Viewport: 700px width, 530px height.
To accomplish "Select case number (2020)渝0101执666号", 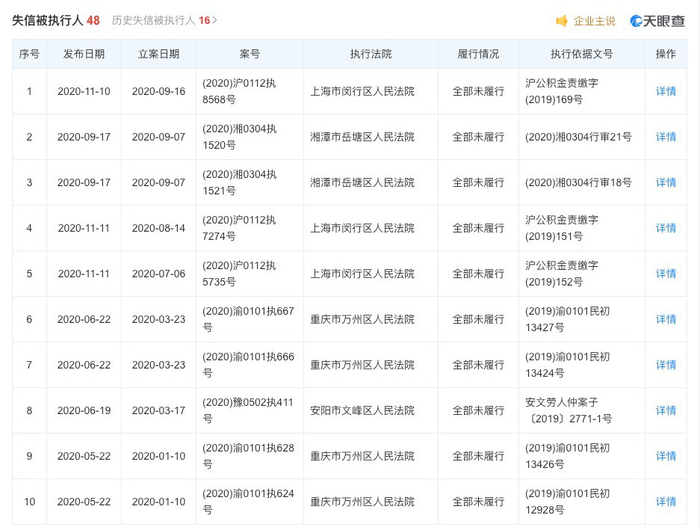I will (x=248, y=364).
